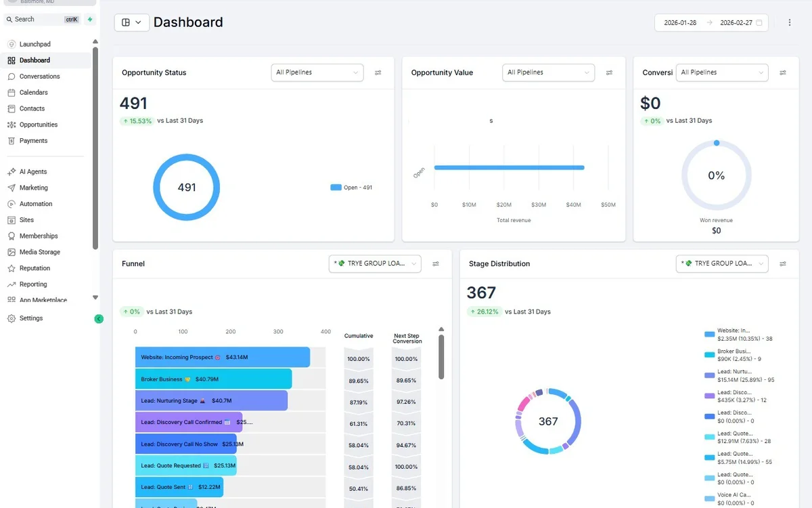The image size is (812, 508).
Task: Collapse sidebar with green arrow button
Action: [99, 318]
